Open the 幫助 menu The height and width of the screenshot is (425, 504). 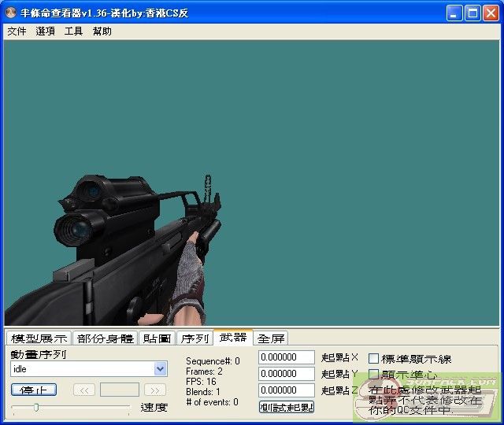click(x=102, y=31)
